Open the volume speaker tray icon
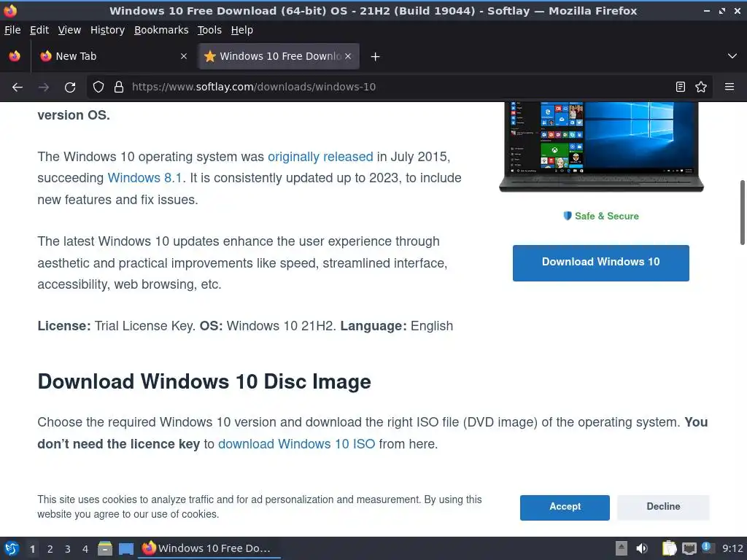 [x=642, y=548]
